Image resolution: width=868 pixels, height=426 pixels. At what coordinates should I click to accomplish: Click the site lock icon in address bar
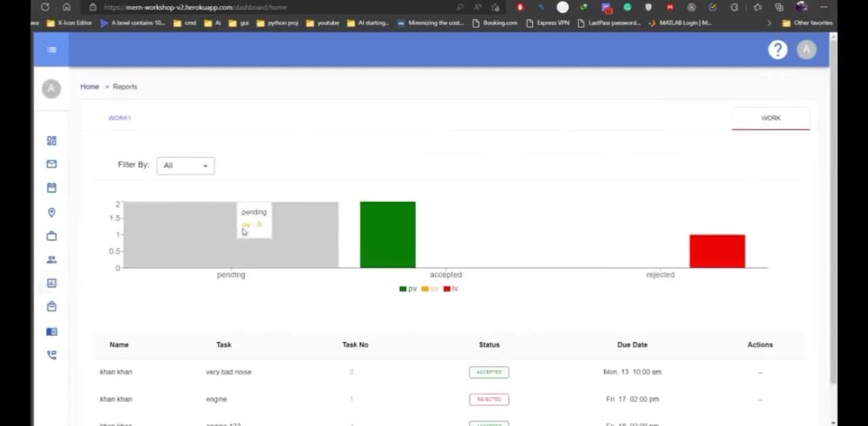tap(93, 7)
